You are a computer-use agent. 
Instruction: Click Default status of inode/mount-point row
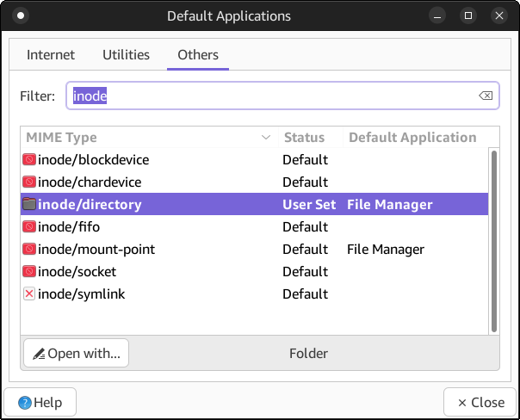[x=305, y=250]
